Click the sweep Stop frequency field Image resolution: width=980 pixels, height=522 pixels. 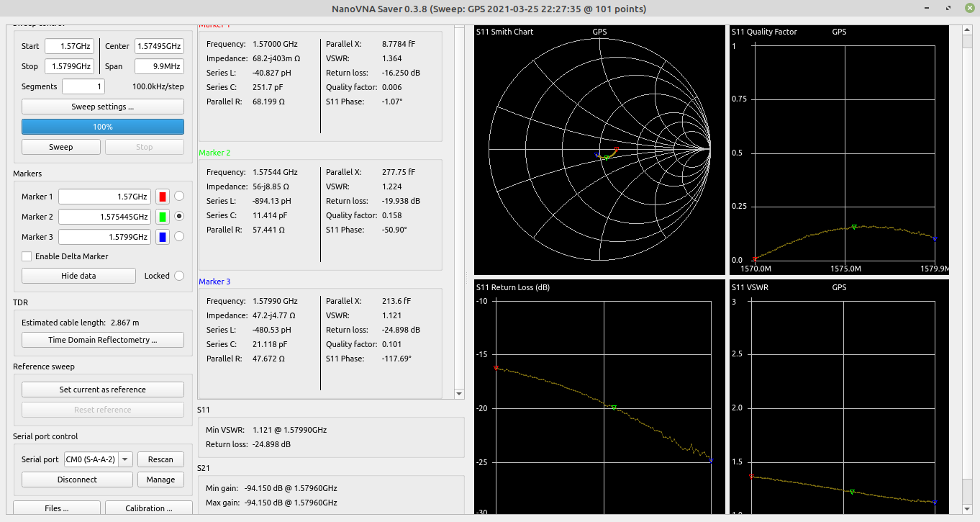(69, 66)
